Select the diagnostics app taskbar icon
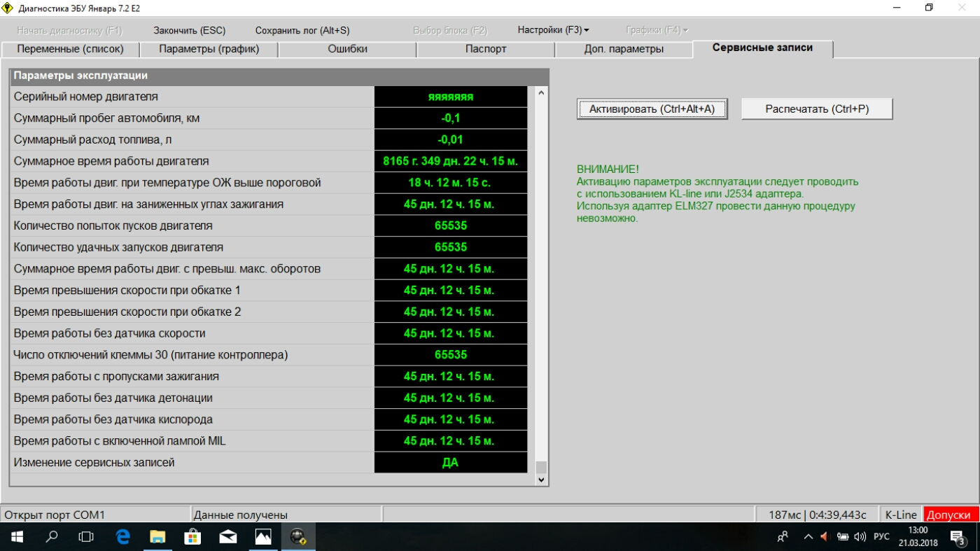The width and height of the screenshot is (980, 551). point(298,537)
